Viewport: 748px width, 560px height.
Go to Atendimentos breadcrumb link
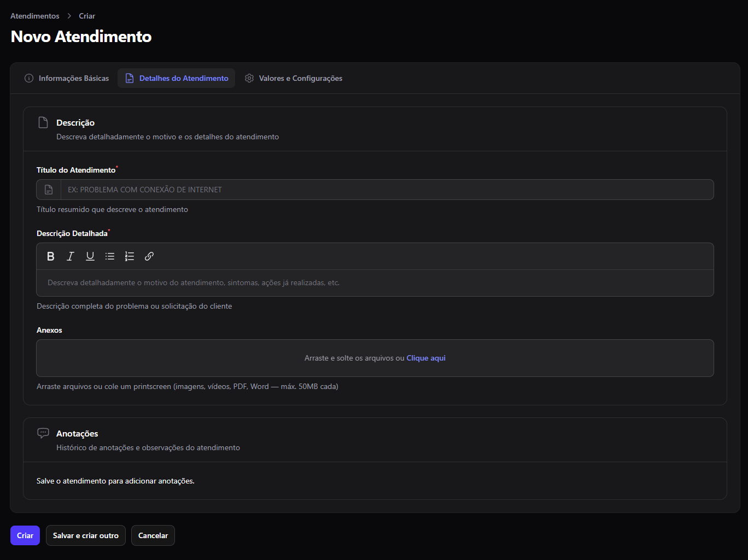35,16
